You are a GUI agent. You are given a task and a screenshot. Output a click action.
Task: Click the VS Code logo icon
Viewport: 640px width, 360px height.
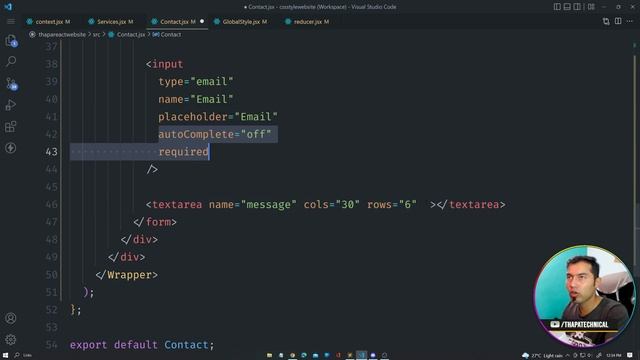(x=8, y=7)
